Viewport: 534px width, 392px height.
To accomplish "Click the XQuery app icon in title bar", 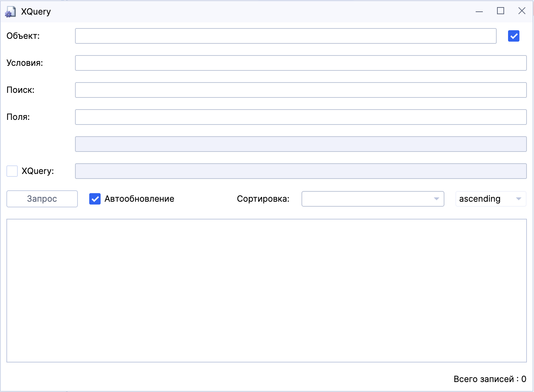I will click(10, 12).
